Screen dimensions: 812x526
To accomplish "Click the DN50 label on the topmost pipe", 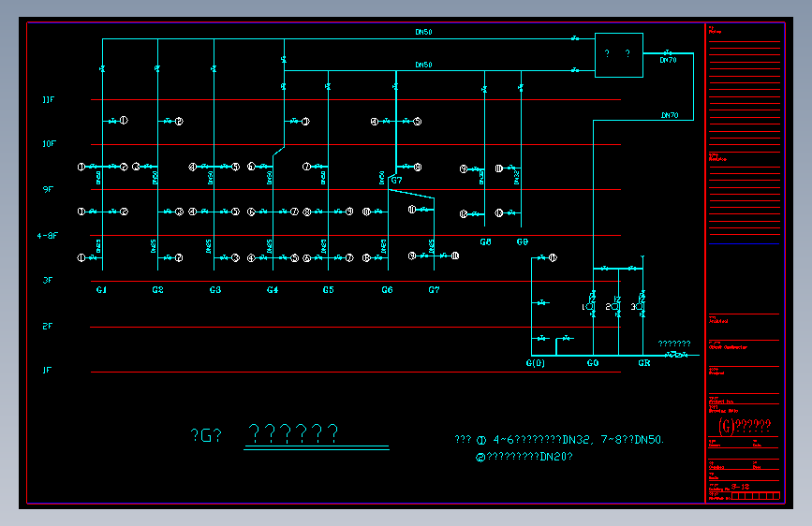I will pos(423,32).
